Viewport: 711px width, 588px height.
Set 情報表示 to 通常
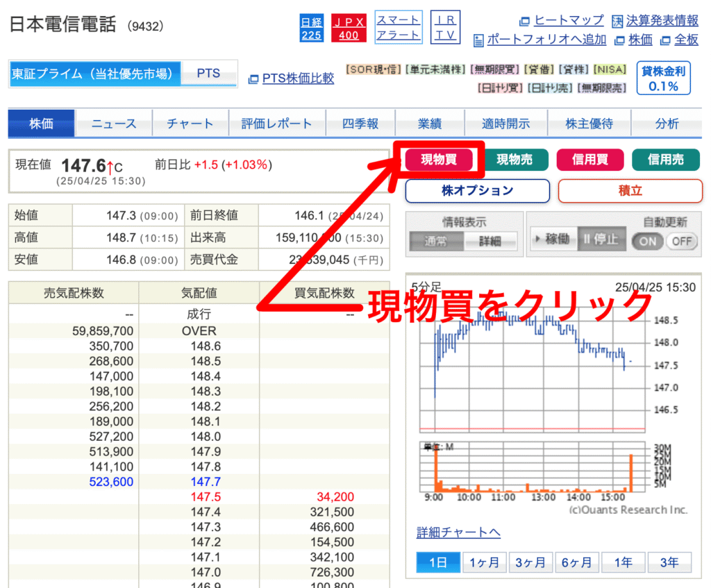[436, 241]
